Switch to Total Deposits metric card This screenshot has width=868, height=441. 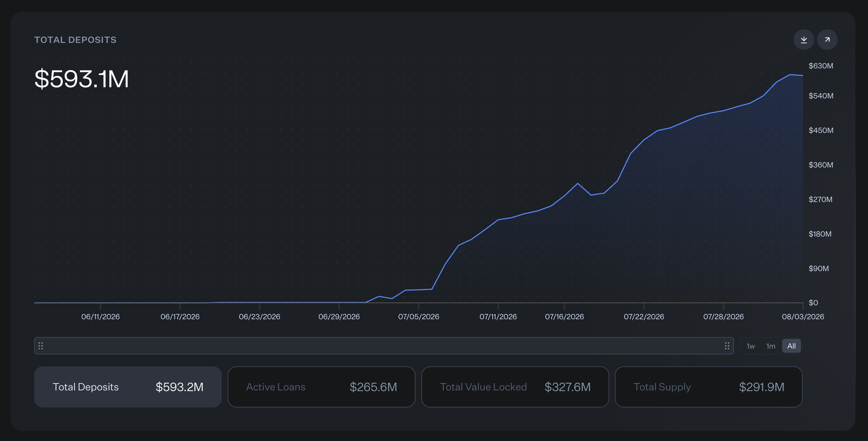128,387
